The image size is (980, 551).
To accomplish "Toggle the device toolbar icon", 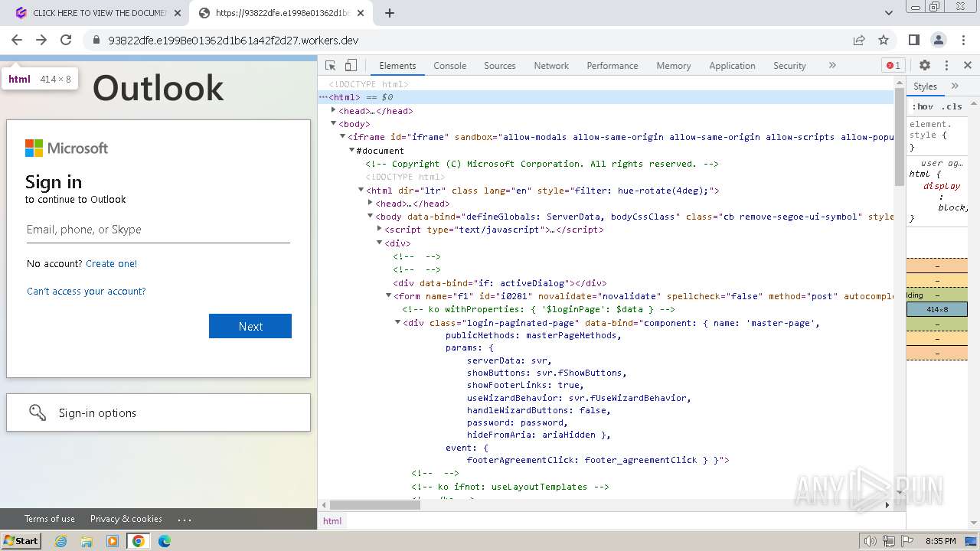I will tap(351, 66).
